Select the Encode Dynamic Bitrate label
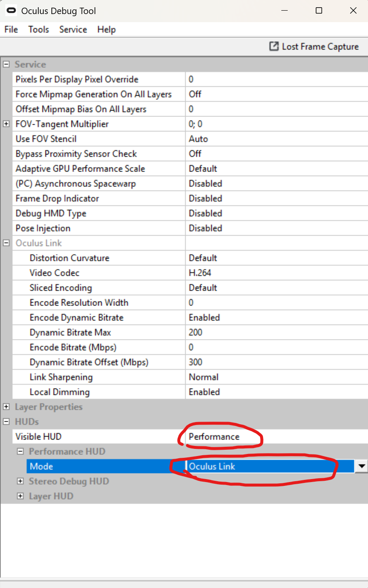 tap(76, 317)
